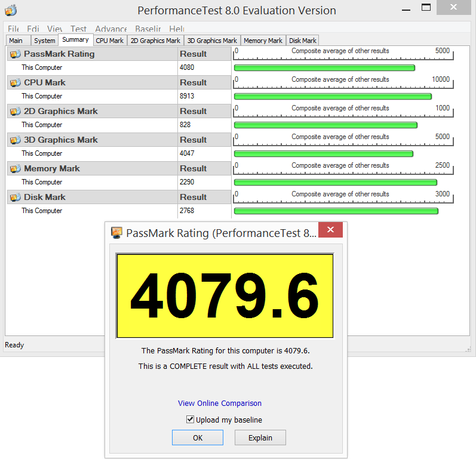
Task: Switch to the System tab
Action: [x=44, y=41]
